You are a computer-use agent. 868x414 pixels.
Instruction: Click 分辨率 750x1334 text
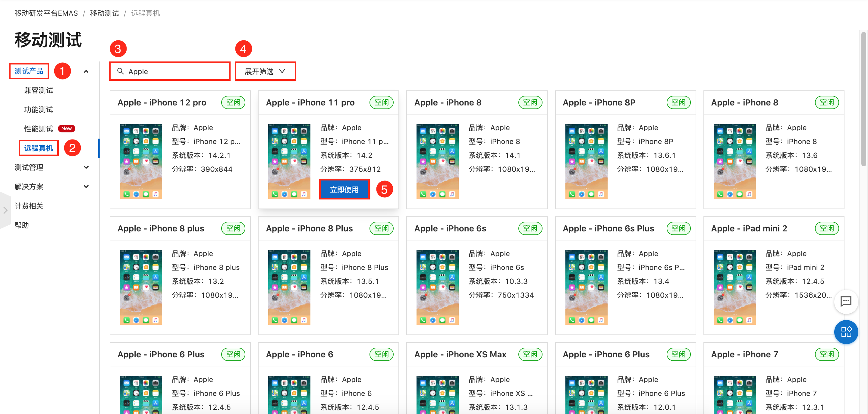click(501, 295)
